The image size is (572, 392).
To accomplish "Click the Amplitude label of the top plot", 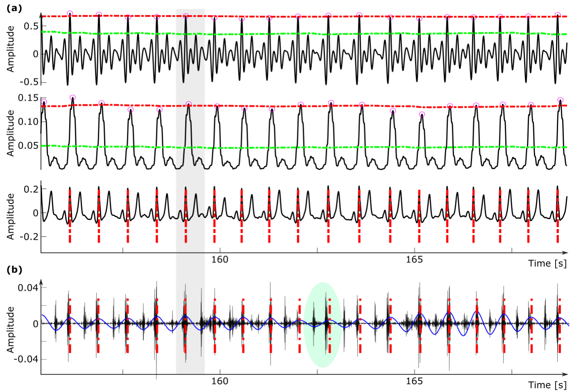I will [x=11, y=49].
